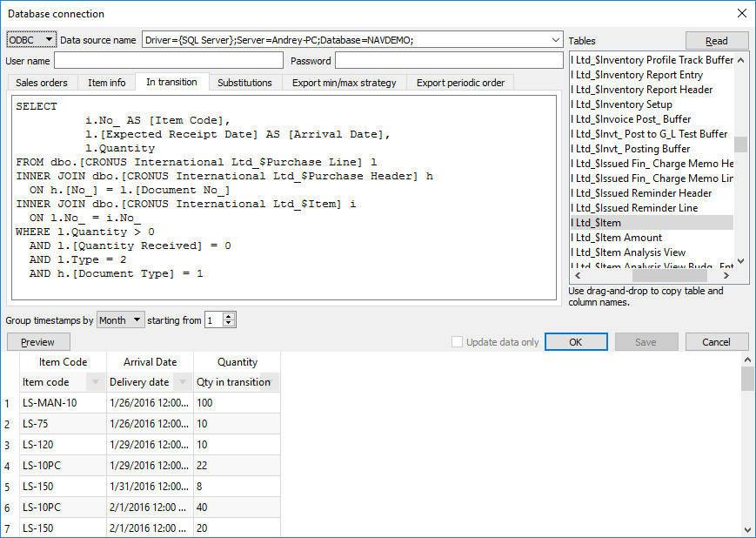Open the Item code column mapping dropdown
756x538 pixels.
(95, 382)
